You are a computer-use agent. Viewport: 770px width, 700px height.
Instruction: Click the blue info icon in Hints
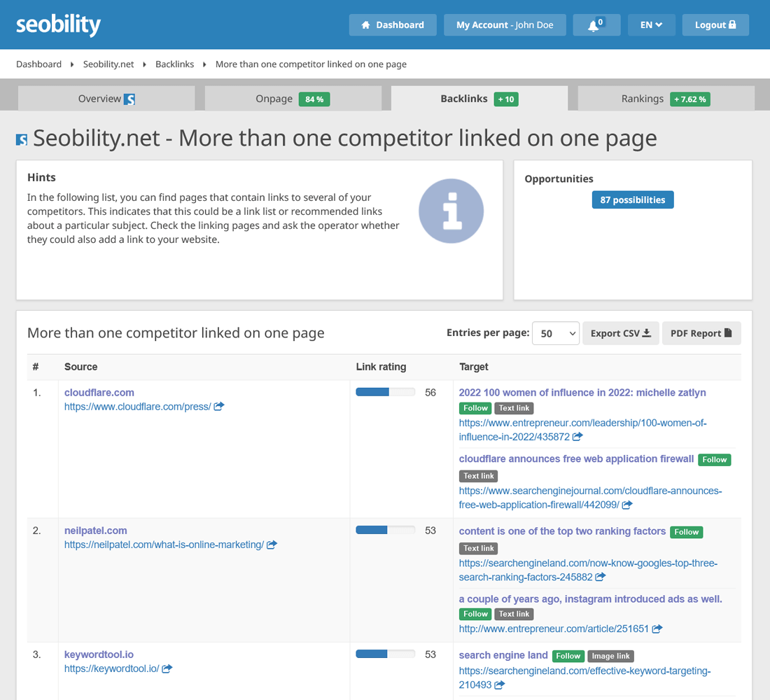click(x=451, y=211)
